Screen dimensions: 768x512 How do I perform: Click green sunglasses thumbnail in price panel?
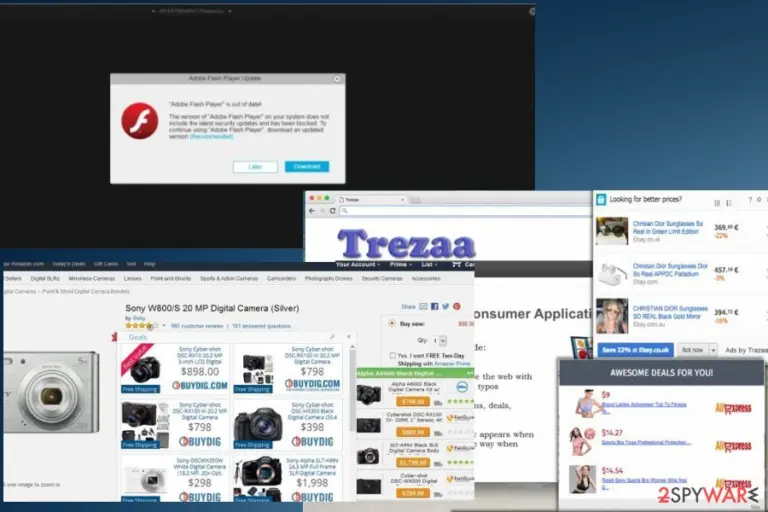612,231
